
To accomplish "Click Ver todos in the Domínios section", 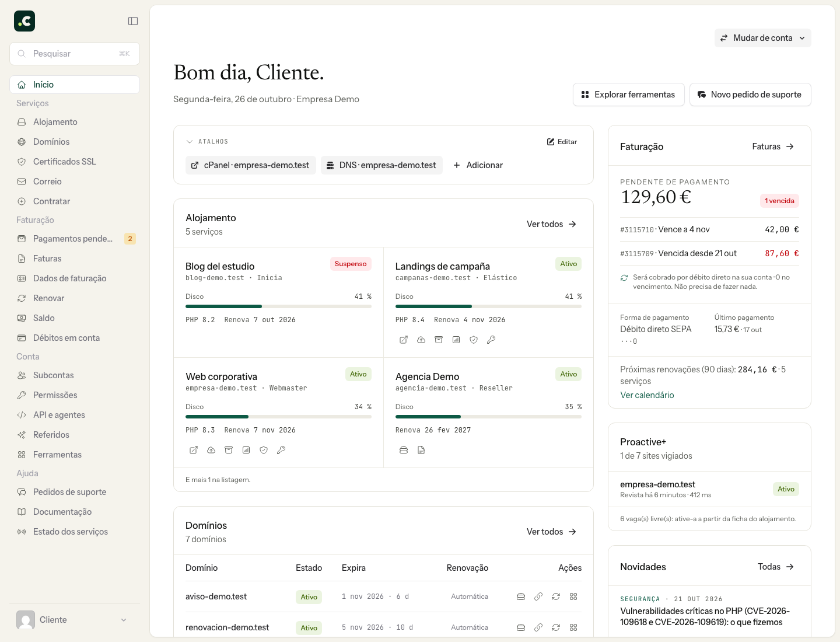I will (x=551, y=532).
